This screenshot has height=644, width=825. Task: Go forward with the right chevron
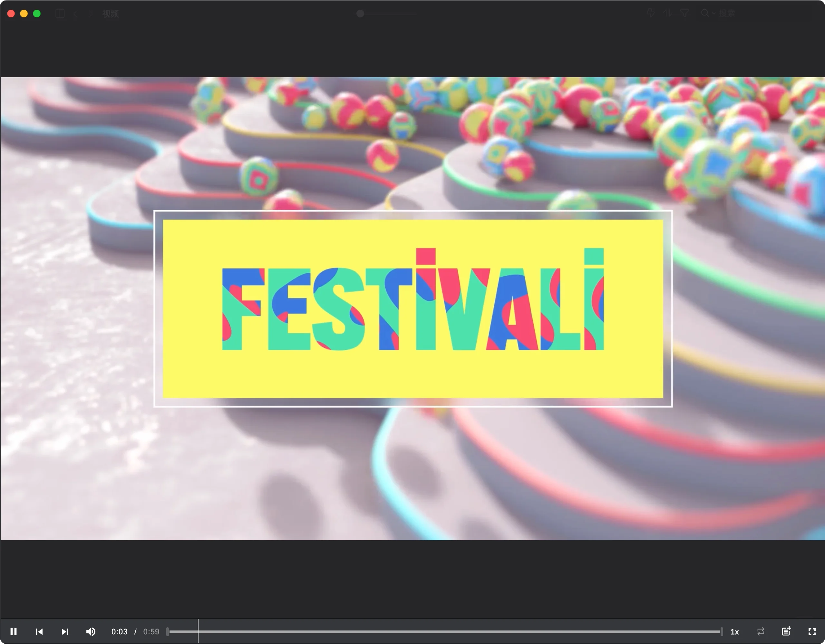pyautogui.click(x=90, y=14)
